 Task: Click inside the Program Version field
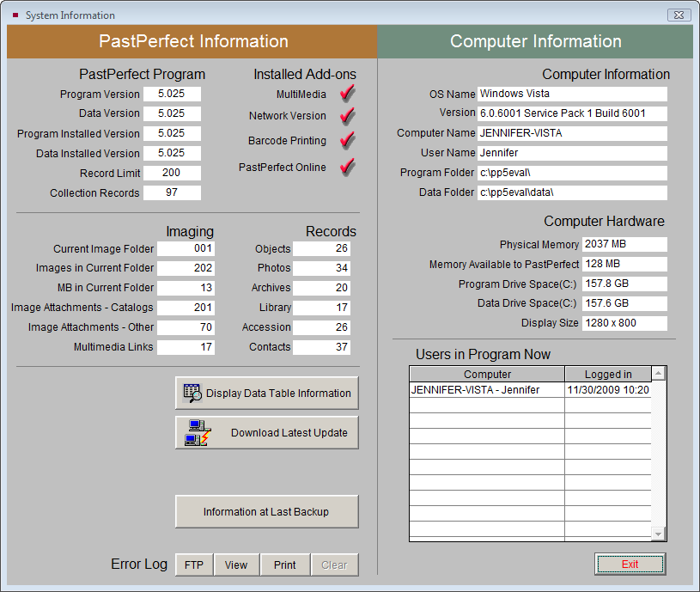click(172, 94)
